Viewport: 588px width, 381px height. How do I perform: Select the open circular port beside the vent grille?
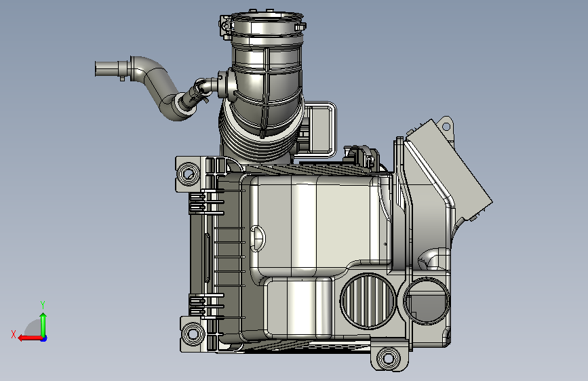pyautogui.click(x=427, y=301)
